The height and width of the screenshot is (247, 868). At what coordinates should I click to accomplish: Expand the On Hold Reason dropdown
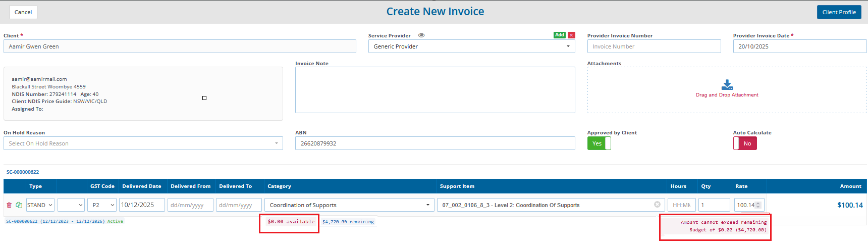[x=143, y=143]
